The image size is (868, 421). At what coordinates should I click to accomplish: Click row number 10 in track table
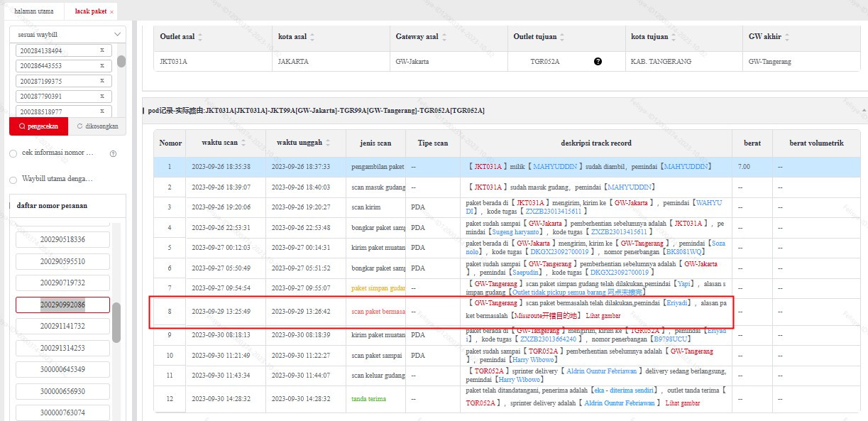(x=170, y=355)
